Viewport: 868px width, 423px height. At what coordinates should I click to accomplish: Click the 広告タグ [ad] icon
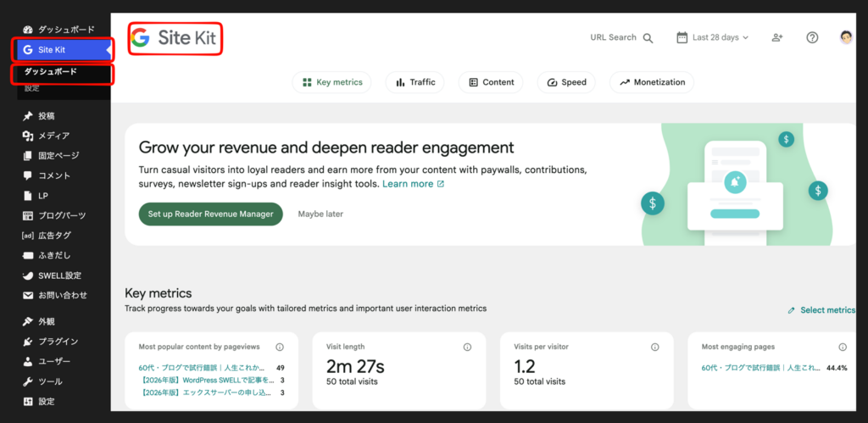point(28,236)
